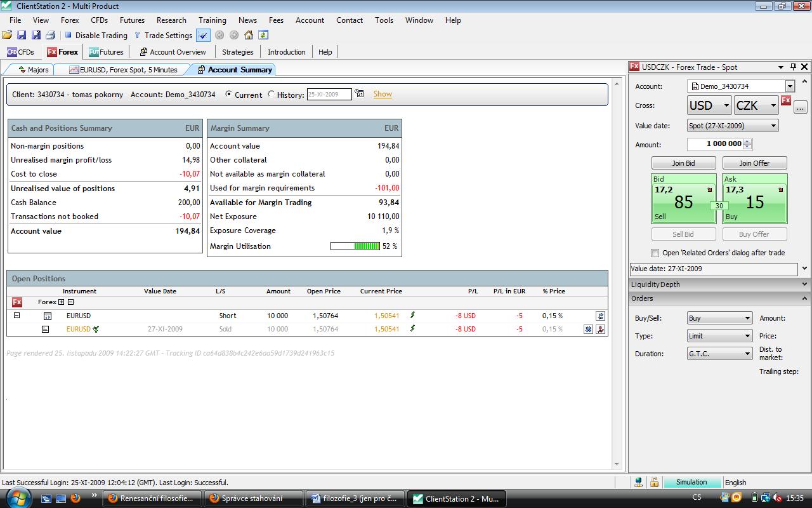
Task: Click the blue X close icon in Sold row
Action: point(589,329)
